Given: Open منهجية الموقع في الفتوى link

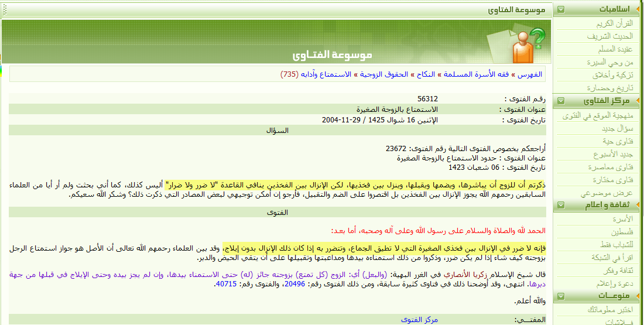Looking at the screenshot, I should (598, 116).
